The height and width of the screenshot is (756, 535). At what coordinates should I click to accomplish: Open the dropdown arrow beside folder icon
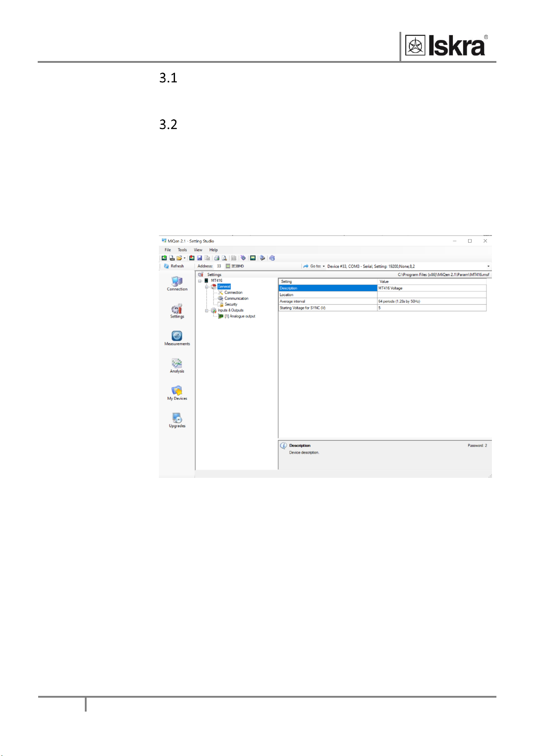click(x=184, y=258)
